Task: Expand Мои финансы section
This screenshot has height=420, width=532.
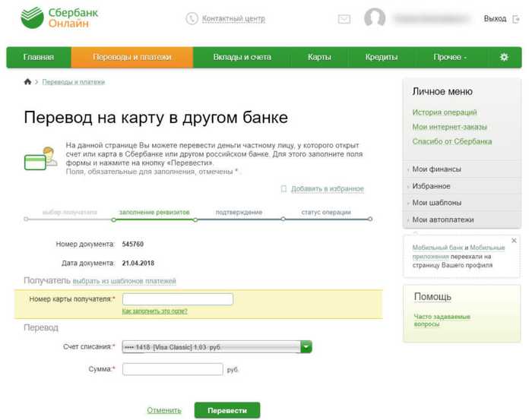Action: click(462, 169)
